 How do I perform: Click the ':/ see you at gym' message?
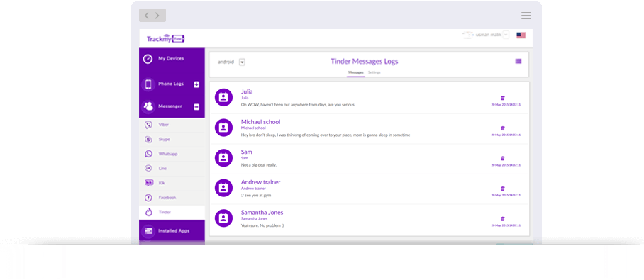(x=256, y=196)
